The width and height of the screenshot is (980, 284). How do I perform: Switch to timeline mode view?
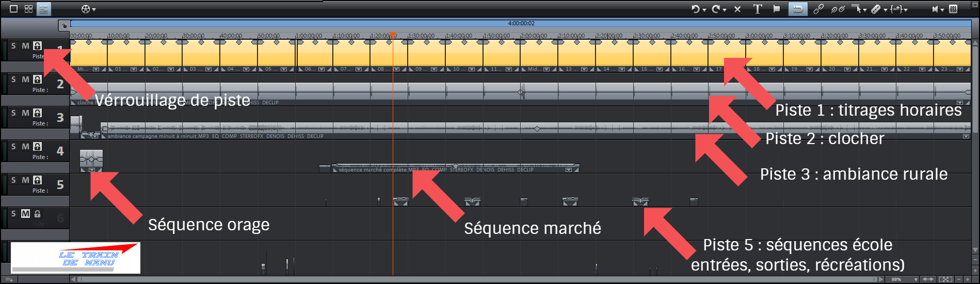tap(43, 9)
